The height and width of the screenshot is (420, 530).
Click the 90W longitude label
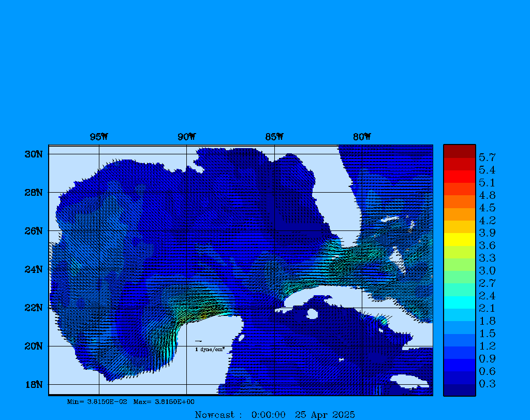[186, 137]
